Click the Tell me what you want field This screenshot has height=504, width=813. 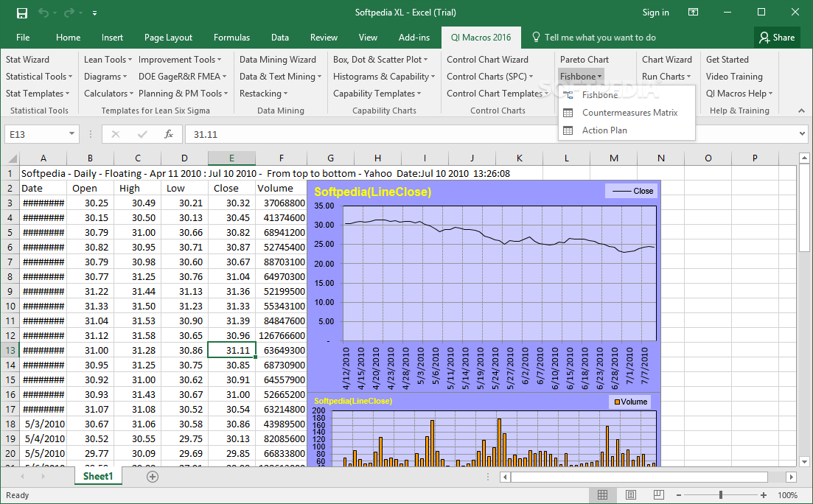click(599, 38)
